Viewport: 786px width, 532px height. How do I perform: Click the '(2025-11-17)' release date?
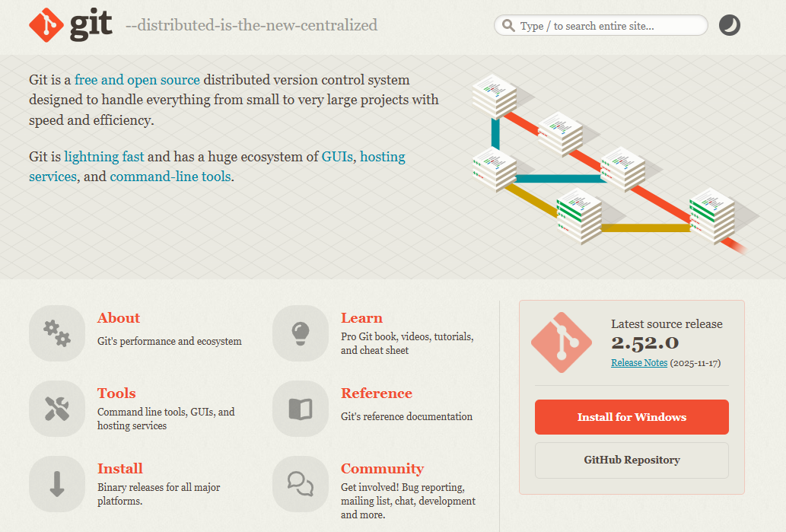[x=695, y=363]
